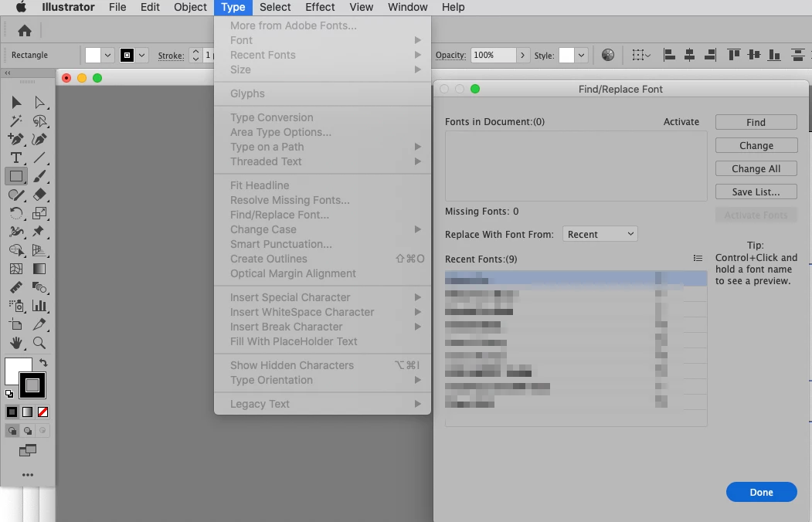Select the Puppet Warp pin tool
This screenshot has height=522, width=812.
pos(39,232)
